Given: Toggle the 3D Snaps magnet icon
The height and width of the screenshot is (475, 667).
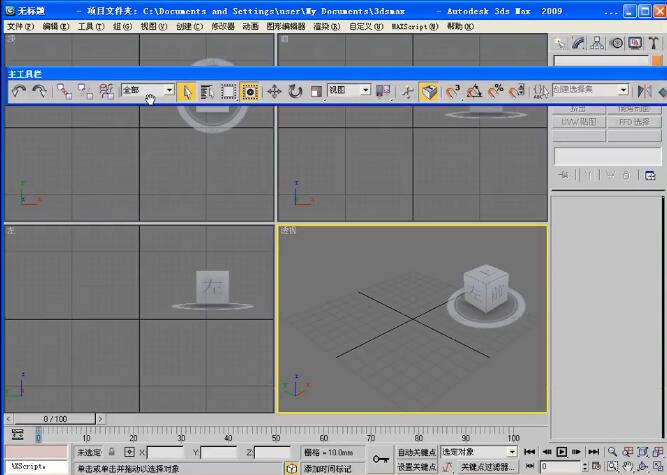Looking at the screenshot, I should click(453, 91).
